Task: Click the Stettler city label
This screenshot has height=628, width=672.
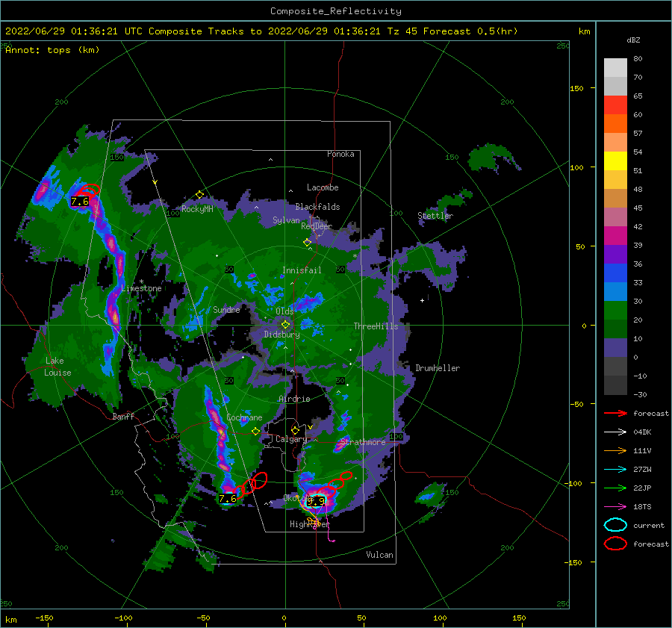Action: 435,216
